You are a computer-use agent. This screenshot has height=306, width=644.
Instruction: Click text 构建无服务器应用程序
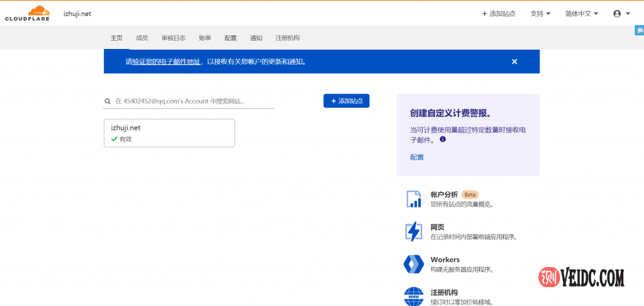pos(462,270)
